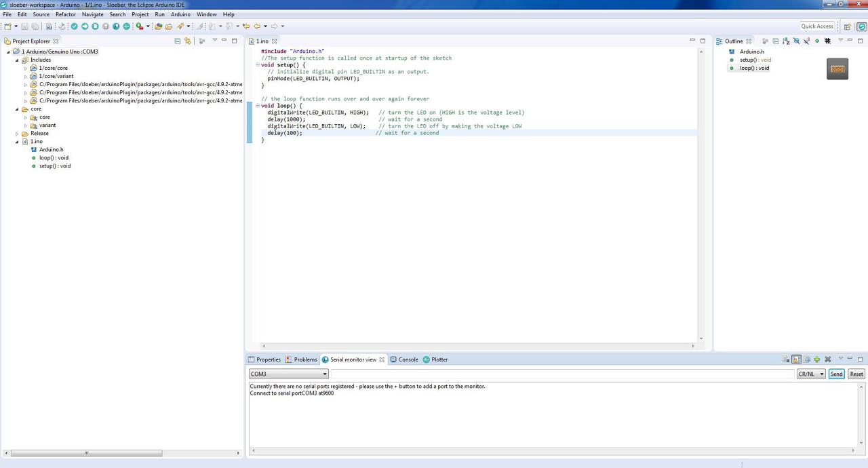Select loop() : void in Outline
The width and height of the screenshot is (868, 468).
754,68
